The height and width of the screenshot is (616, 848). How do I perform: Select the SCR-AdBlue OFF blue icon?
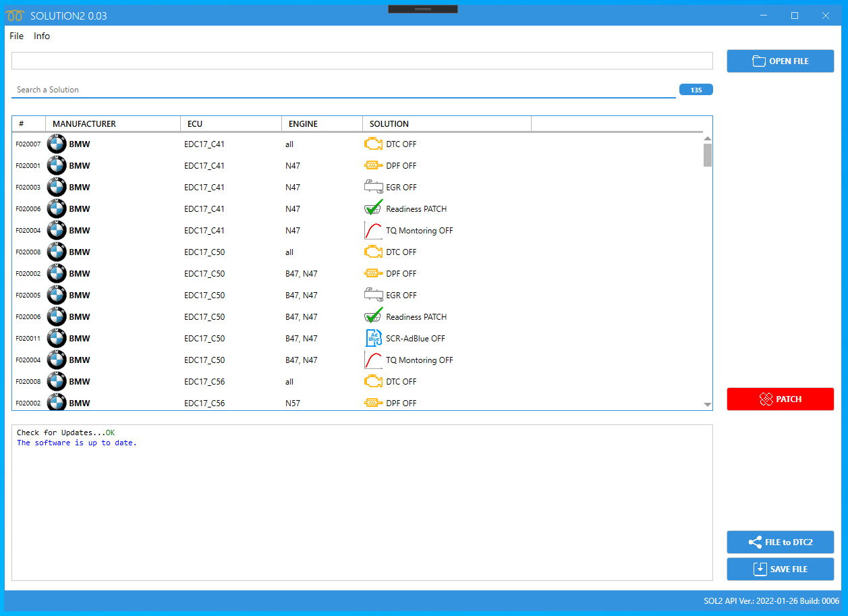[373, 338]
